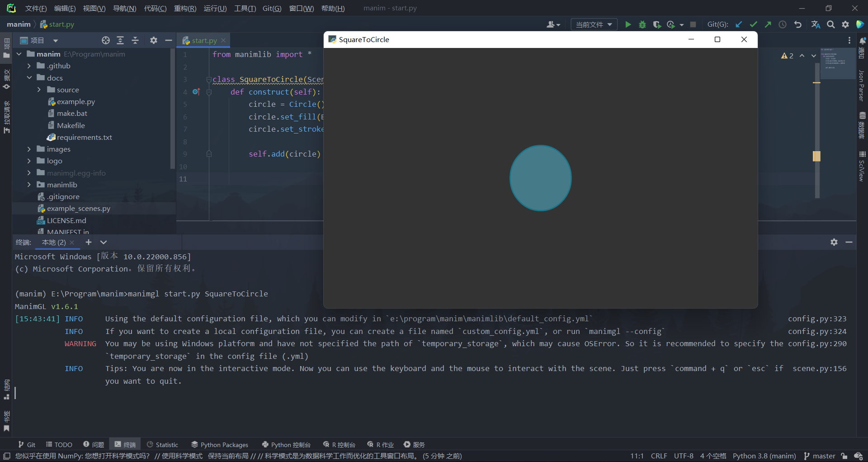Click the stop process square icon
The width and height of the screenshot is (868, 462).
[x=693, y=24]
